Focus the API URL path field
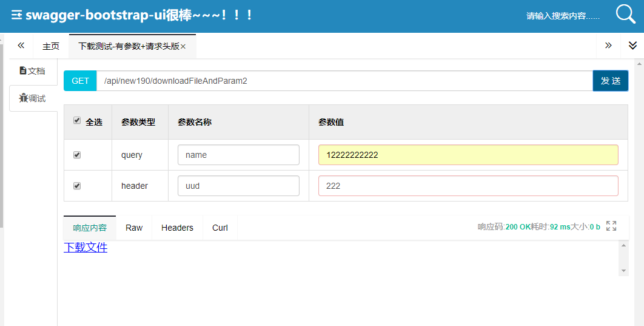 [344, 81]
